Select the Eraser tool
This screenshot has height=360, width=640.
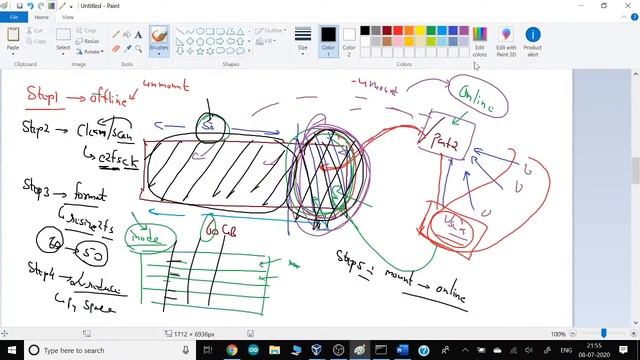point(116,49)
